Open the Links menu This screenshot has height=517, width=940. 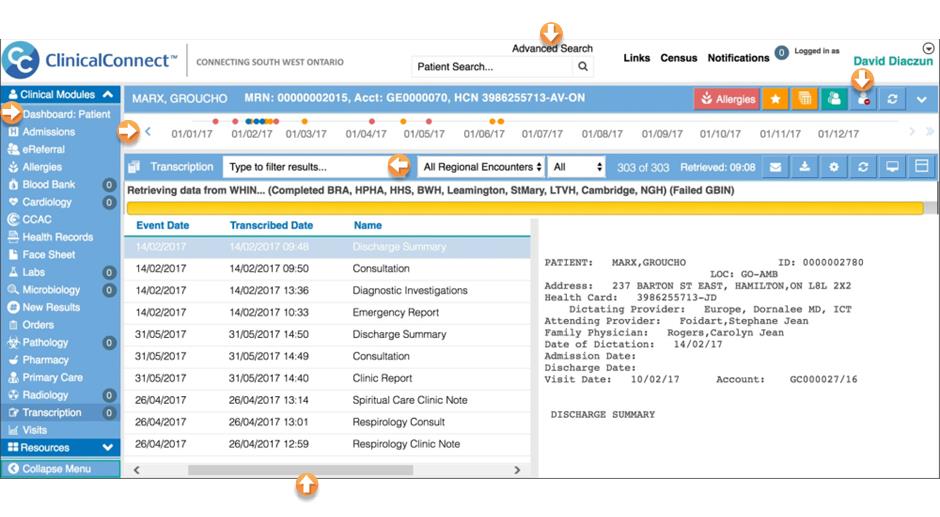[637, 58]
